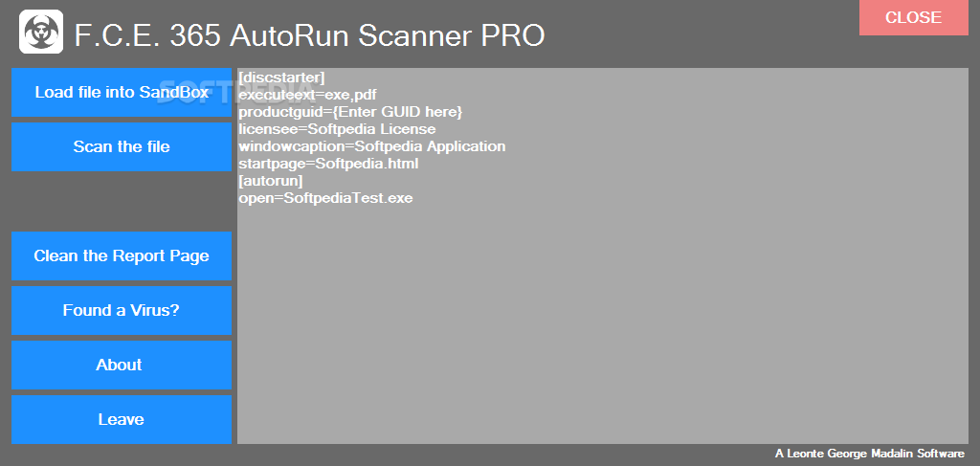The width and height of the screenshot is (980, 466).
Task: Select the [discstarter] line in the report
Action: [x=281, y=78]
